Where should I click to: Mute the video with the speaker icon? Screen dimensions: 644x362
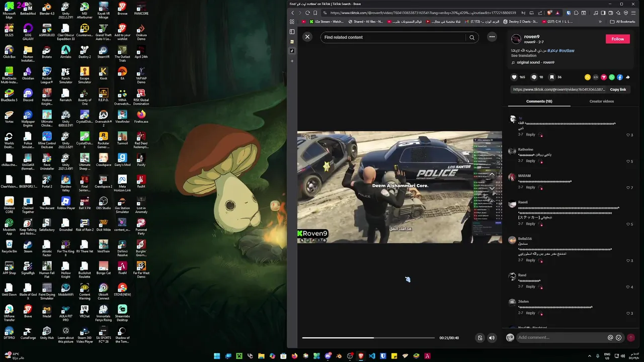(x=492, y=338)
